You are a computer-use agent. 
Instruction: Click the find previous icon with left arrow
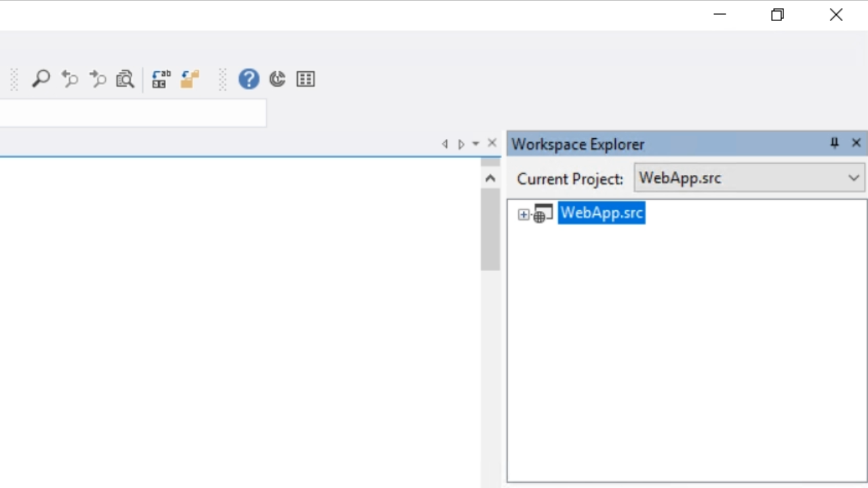pos(69,79)
